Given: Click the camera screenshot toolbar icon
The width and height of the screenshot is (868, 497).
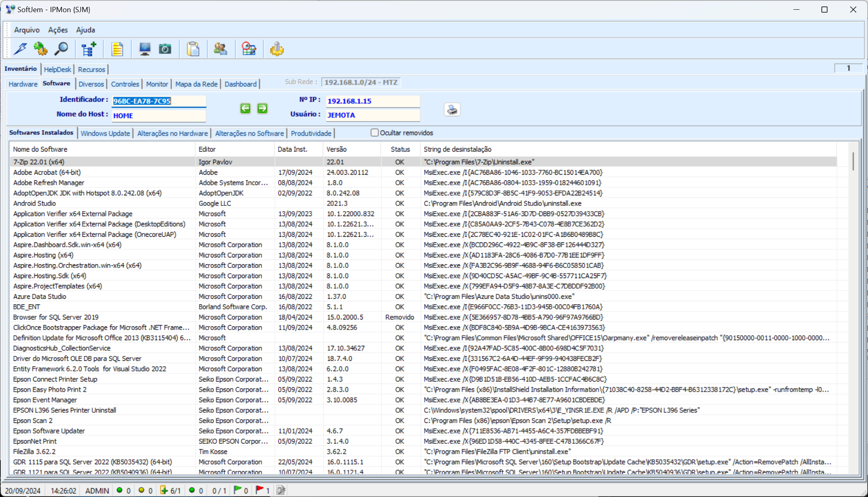Looking at the screenshot, I should pos(165,49).
